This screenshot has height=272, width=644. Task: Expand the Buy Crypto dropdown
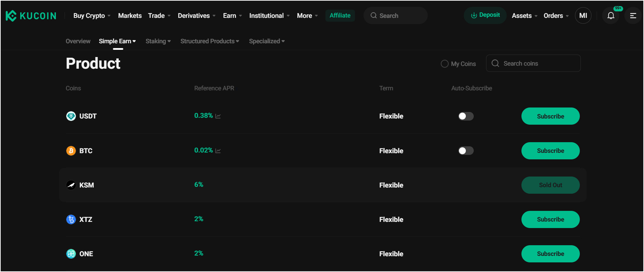tap(92, 16)
